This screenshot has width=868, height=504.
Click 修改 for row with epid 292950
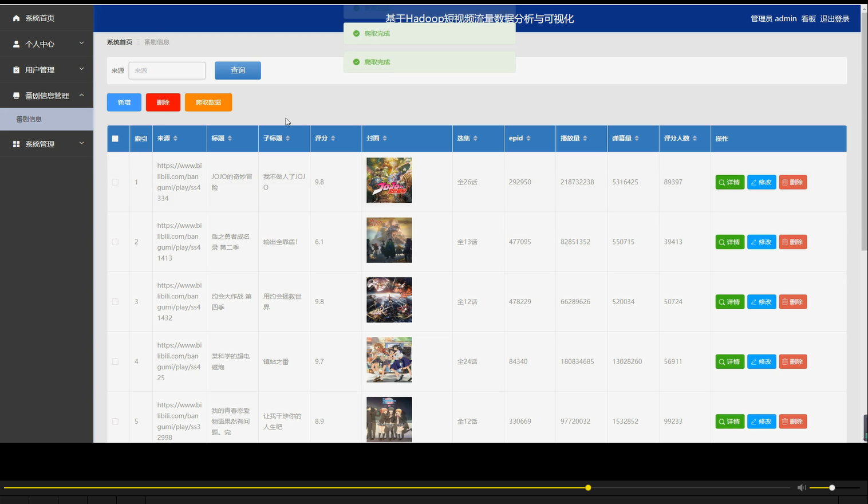pyautogui.click(x=762, y=182)
